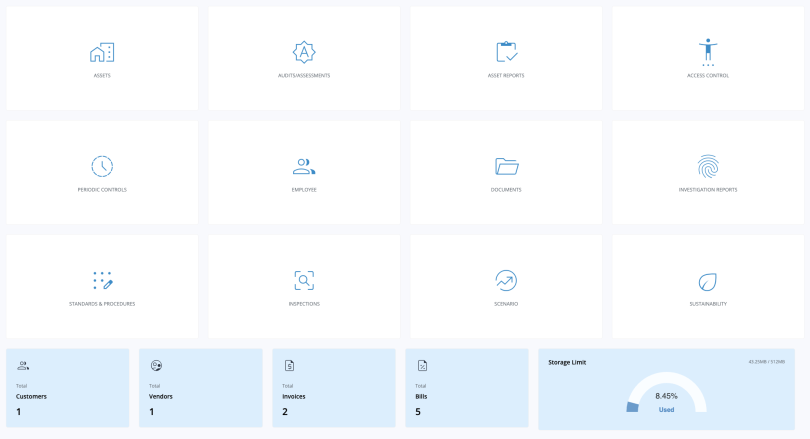The height and width of the screenshot is (439, 810).
Task: Click the EMPLOYEE tile label
Action: pyautogui.click(x=304, y=189)
